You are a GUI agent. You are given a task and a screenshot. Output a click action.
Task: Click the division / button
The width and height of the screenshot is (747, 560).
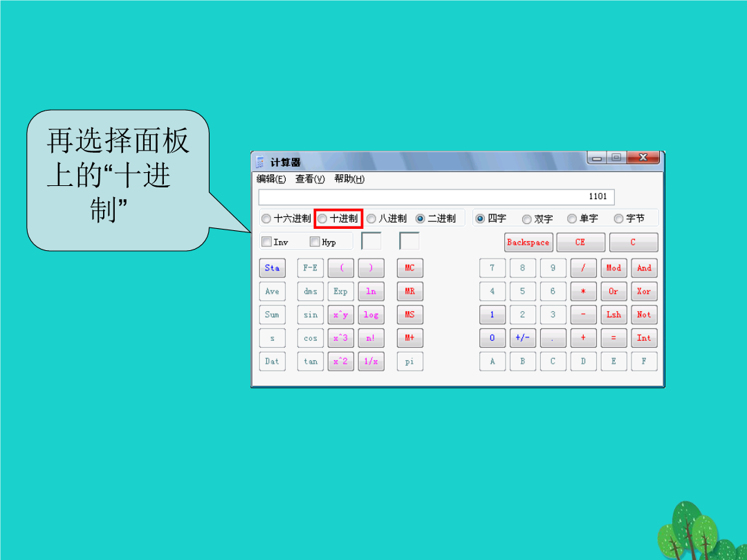[x=584, y=268]
